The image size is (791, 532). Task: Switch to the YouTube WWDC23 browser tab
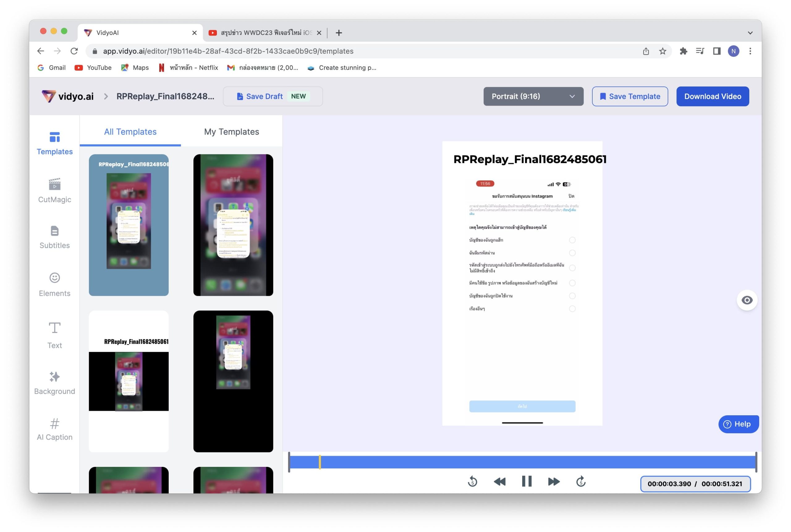[x=261, y=33]
